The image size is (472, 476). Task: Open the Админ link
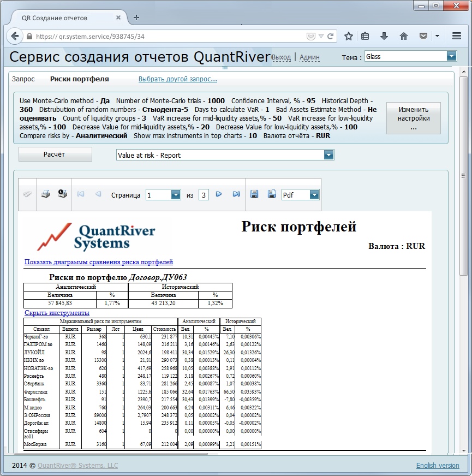[309, 57]
